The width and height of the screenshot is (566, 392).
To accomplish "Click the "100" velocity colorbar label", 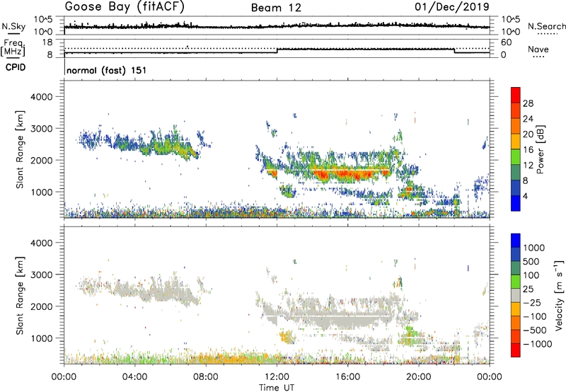I will (531, 275).
